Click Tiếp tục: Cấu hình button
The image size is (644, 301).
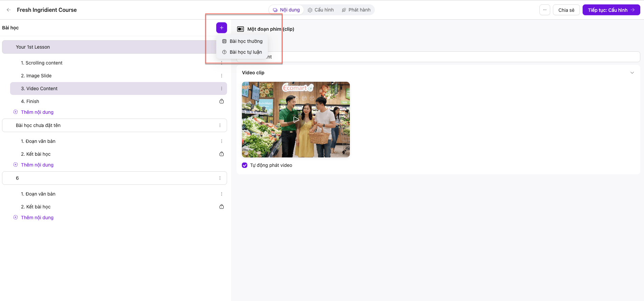[x=611, y=10]
